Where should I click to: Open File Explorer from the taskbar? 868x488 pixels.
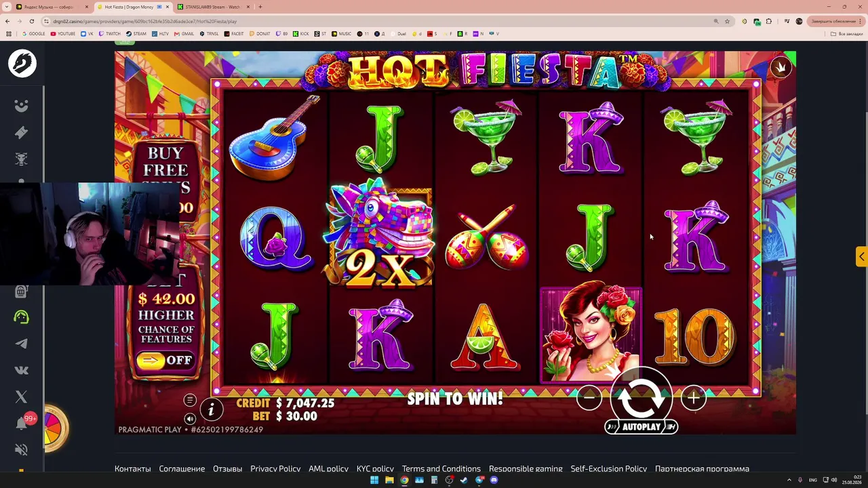tap(389, 480)
